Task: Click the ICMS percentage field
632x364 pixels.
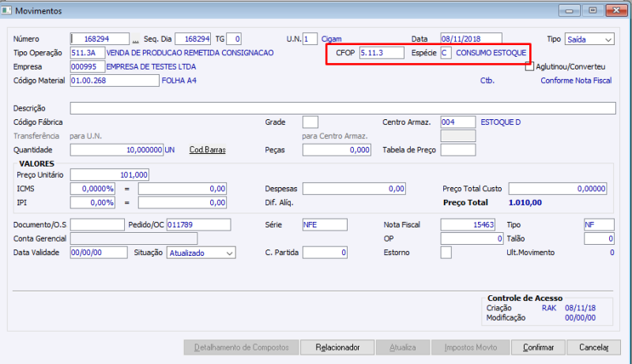Action: coord(92,189)
